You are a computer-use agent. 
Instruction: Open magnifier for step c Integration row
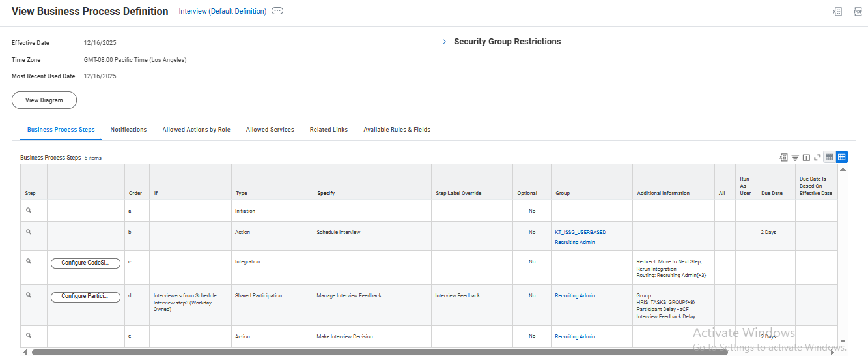[x=29, y=261]
